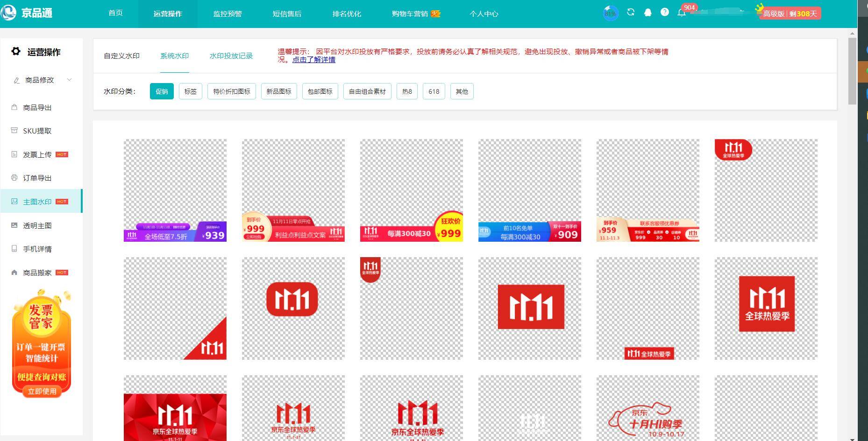Image resolution: width=868 pixels, height=441 pixels.
Task: Select the 前10名免单 blue watermark
Action: click(530, 190)
